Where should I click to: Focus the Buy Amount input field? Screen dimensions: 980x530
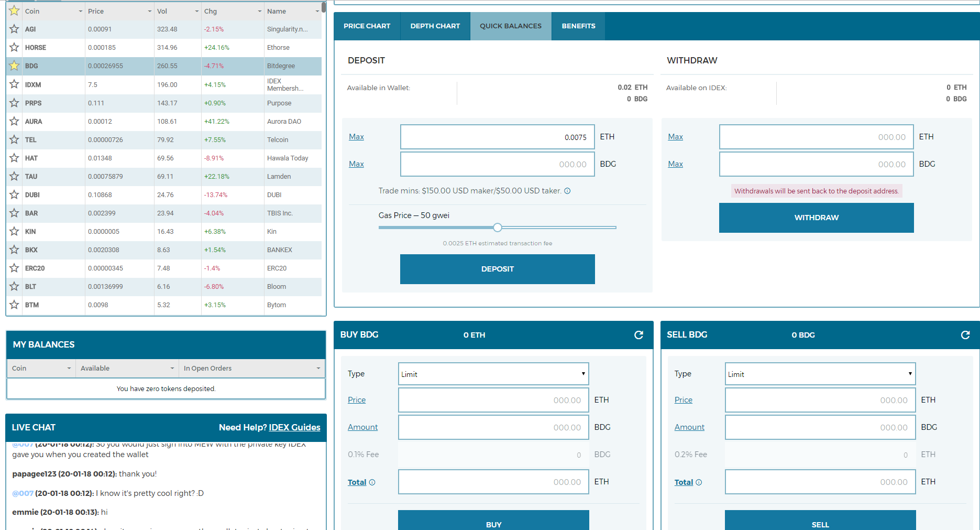coord(493,427)
